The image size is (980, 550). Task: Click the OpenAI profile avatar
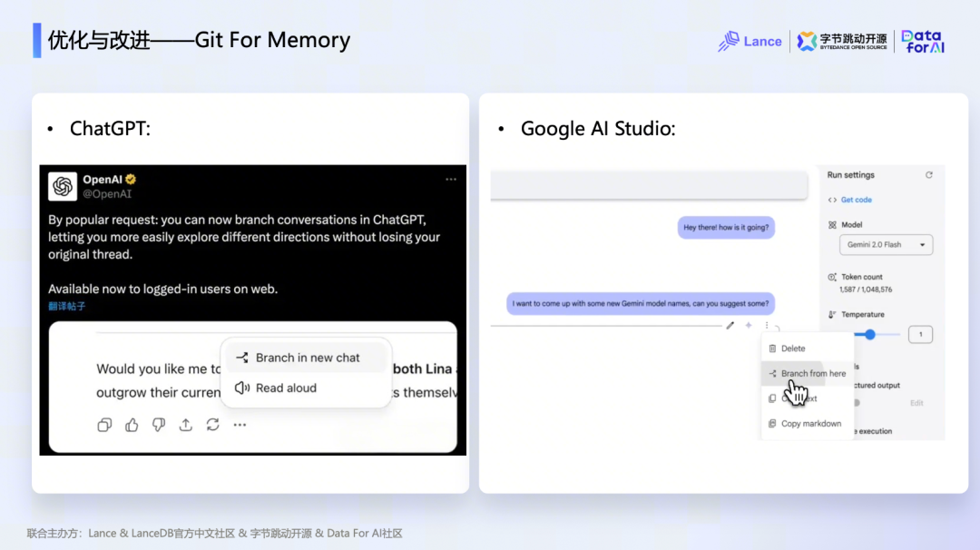(x=63, y=186)
